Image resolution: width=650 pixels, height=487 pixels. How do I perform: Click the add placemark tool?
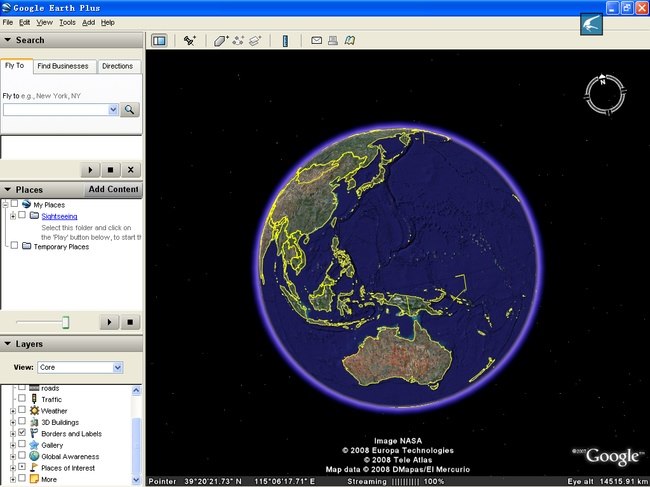(x=190, y=41)
